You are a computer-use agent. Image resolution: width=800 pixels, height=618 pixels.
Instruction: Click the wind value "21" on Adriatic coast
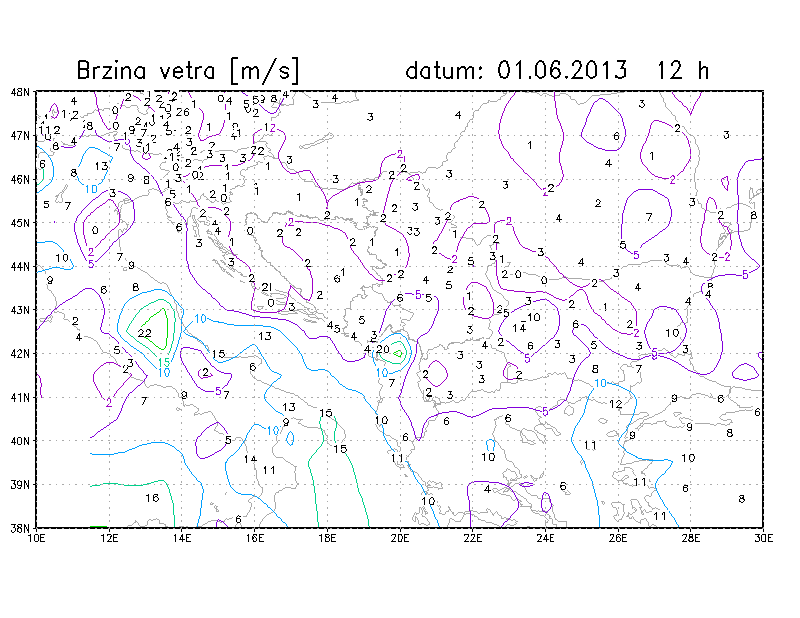(266, 287)
